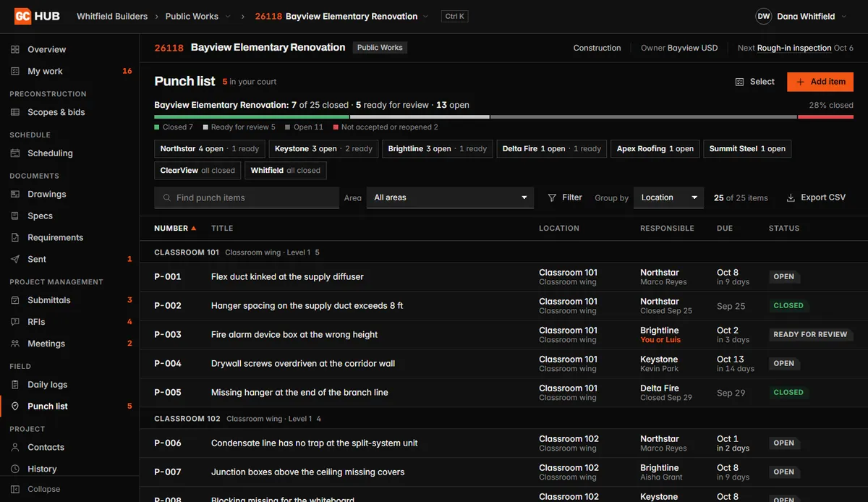This screenshot has height=502, width=868.
Task: Collapse the CLASSROOM 102 group
Action: pyautogui.click(x=503, y=419)
